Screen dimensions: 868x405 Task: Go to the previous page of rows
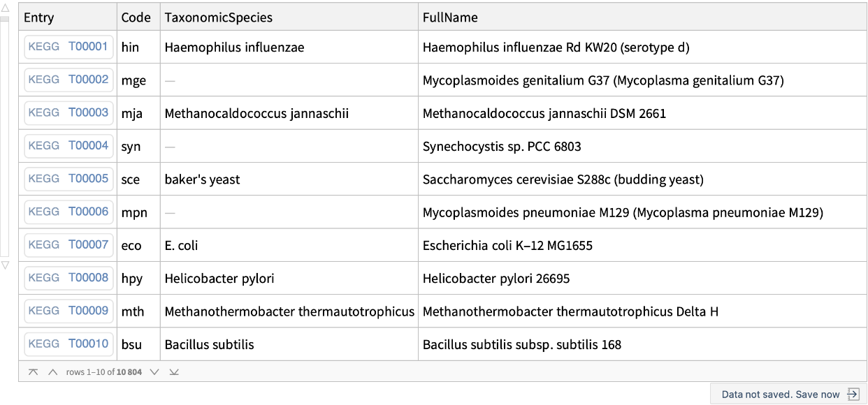pos(52,372)
